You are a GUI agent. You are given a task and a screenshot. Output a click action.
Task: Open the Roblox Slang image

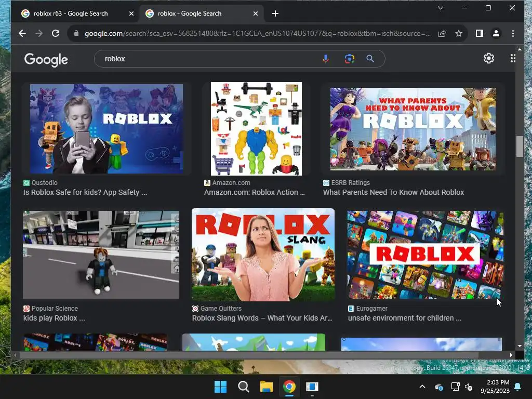coord(263,255)
